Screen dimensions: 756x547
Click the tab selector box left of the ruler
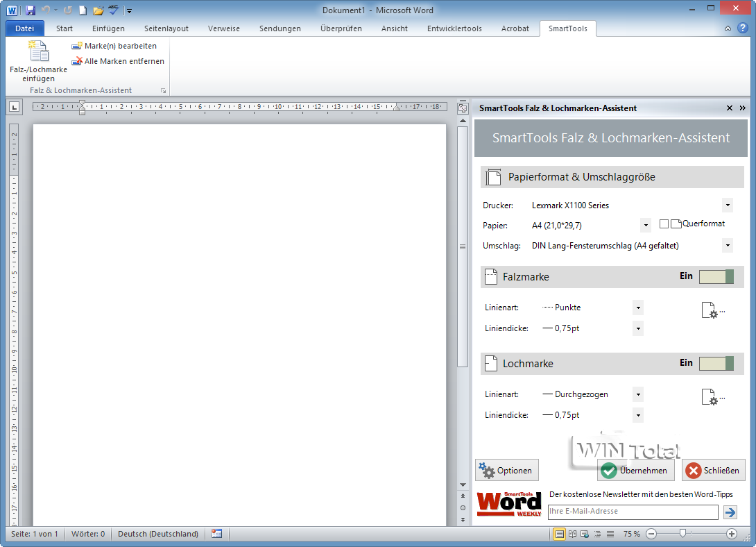pyautogui.click(x=15, y=107)
